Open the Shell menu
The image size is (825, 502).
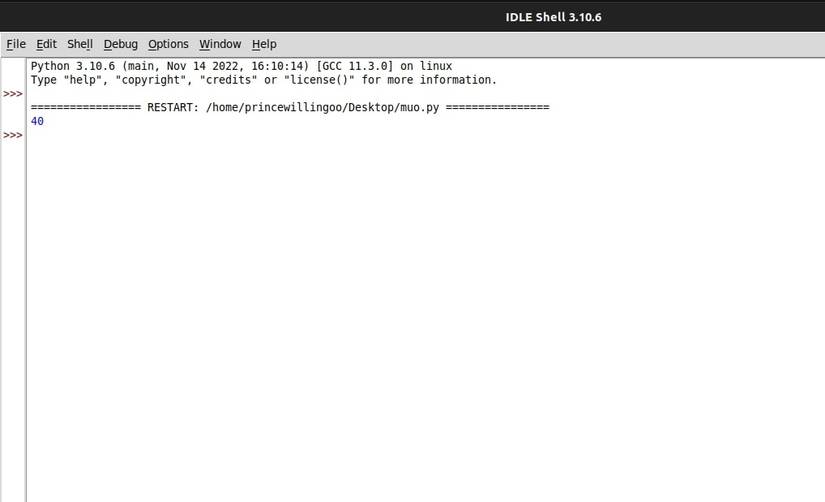pyautogui.click(x=80, y=44)
